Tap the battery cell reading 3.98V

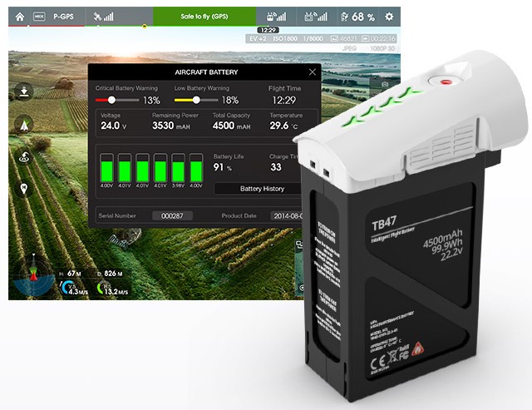pos(178,170)
